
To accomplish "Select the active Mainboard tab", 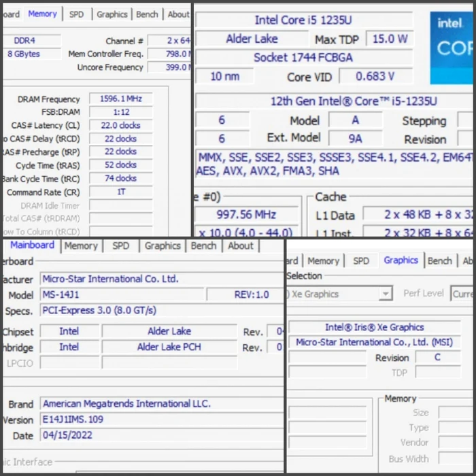I will 32,245.
